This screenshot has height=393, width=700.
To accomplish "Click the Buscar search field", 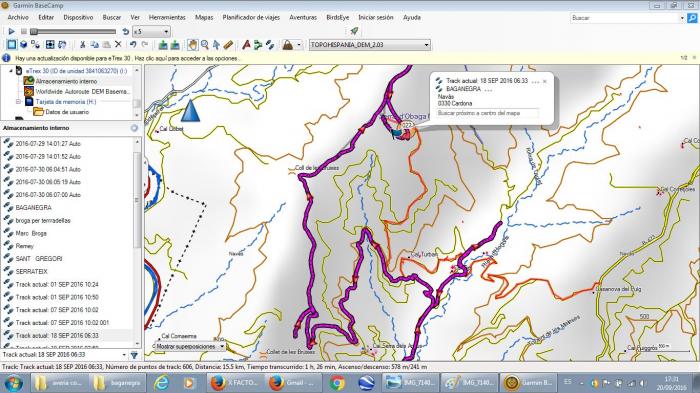I will point(625,18).
